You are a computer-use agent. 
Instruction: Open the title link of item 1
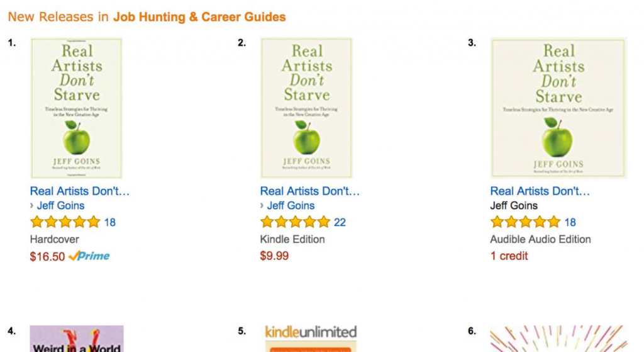point(80,191)
